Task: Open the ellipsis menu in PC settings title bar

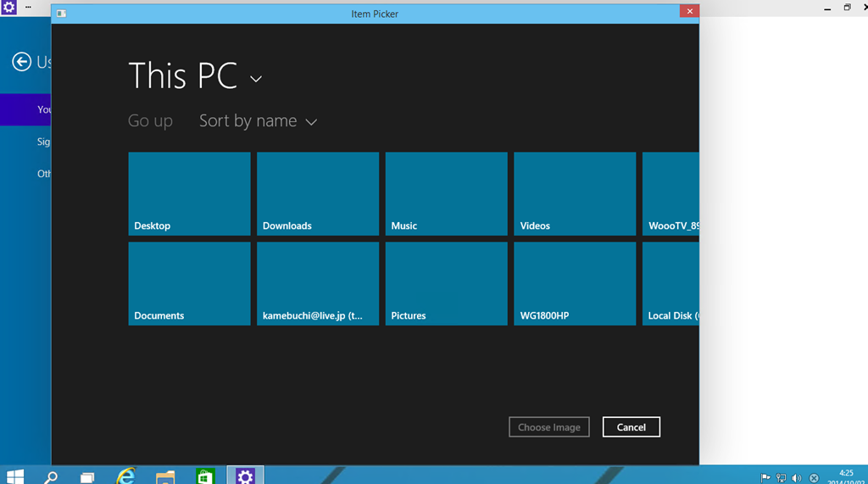Action: click(28, 7)
